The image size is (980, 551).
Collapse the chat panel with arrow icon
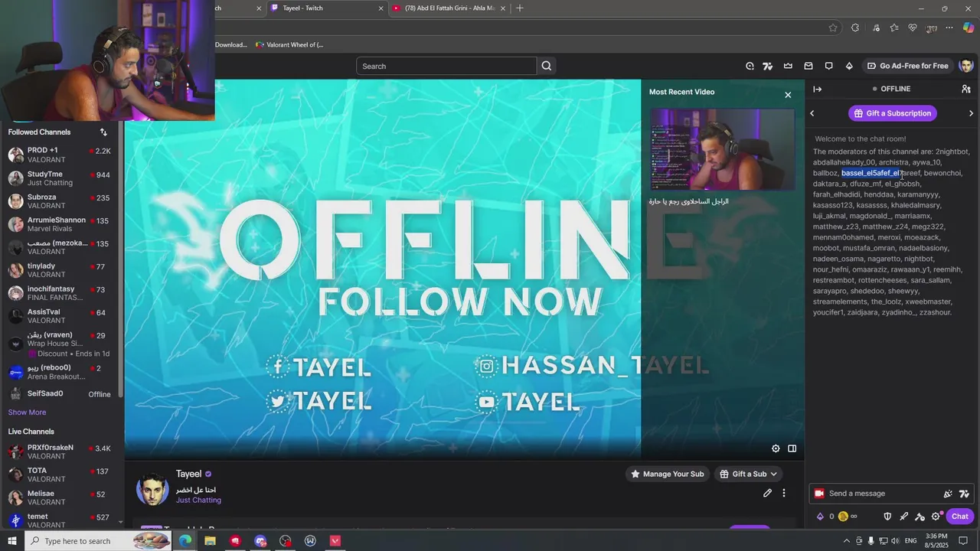[817, 89]
